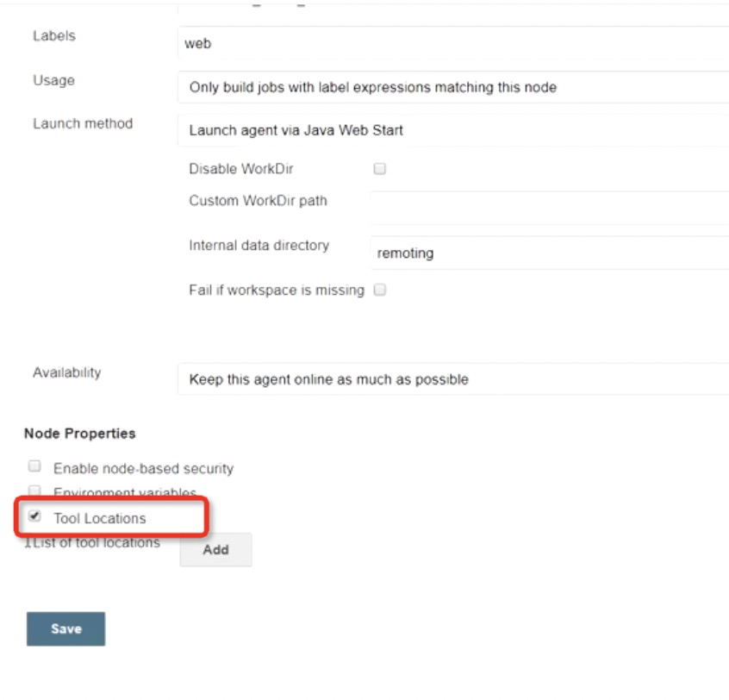
Task: Click the "Launch method" label text
Action: pos(83,123)
